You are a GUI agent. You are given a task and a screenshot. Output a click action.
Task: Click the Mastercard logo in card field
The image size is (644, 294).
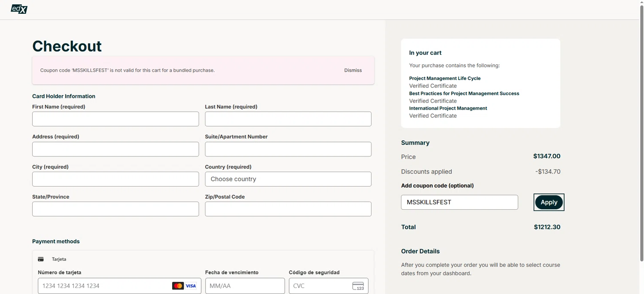pyautogui.click(x=178, y=286)
